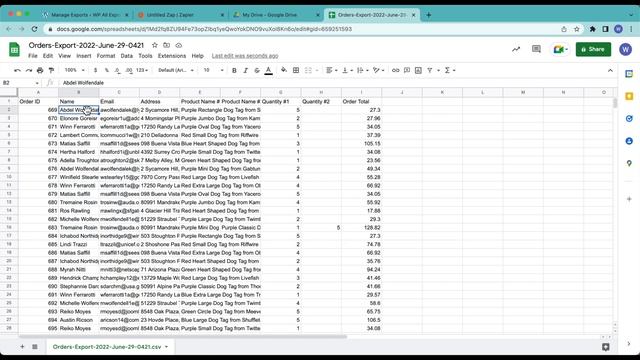Screen dimensions: 640x360
Task: Open the text color picker
Action: coord(269,71)
